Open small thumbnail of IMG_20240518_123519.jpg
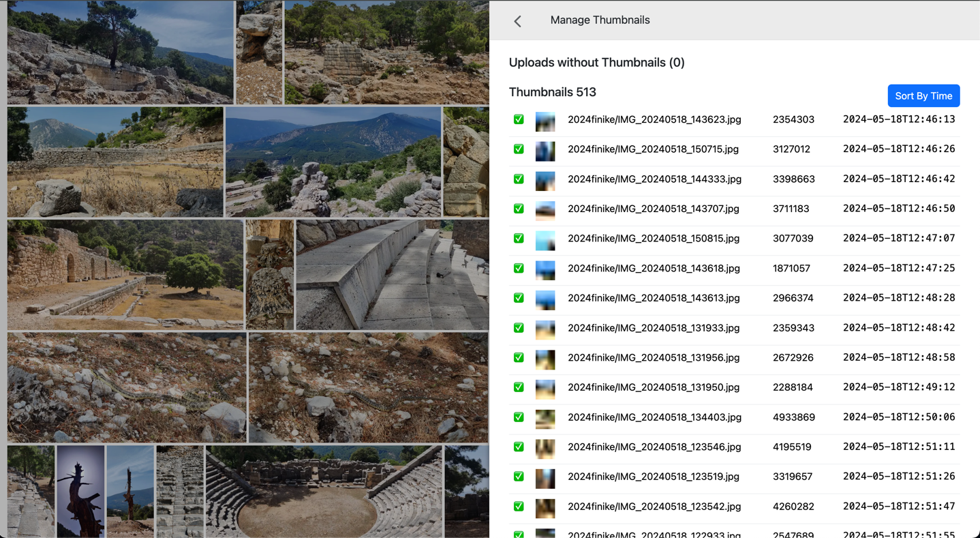The image size is (980, 538). coord(545,479)
